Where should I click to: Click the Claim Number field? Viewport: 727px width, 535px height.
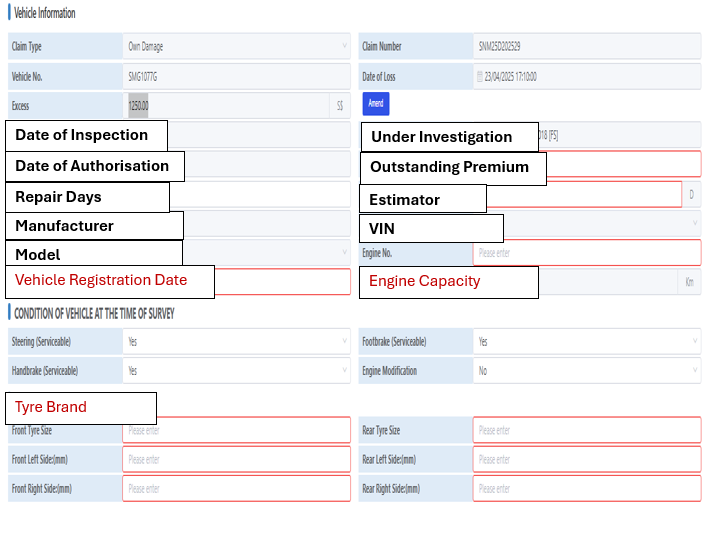pyautogui.click(x=586, y=46)
